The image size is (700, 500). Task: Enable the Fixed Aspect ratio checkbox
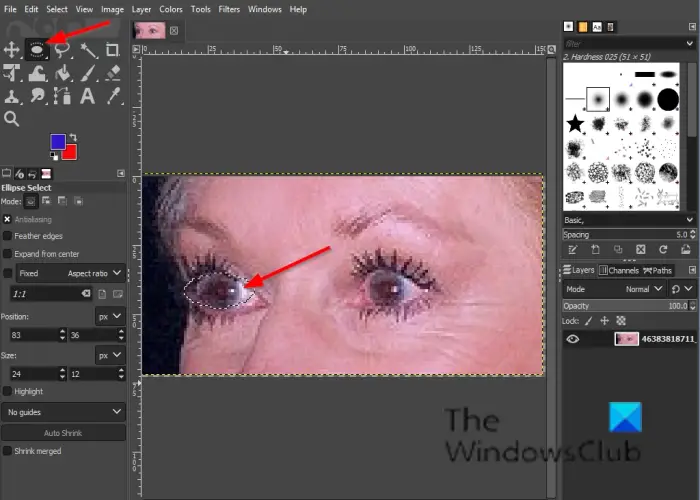(x=7, y=273)
